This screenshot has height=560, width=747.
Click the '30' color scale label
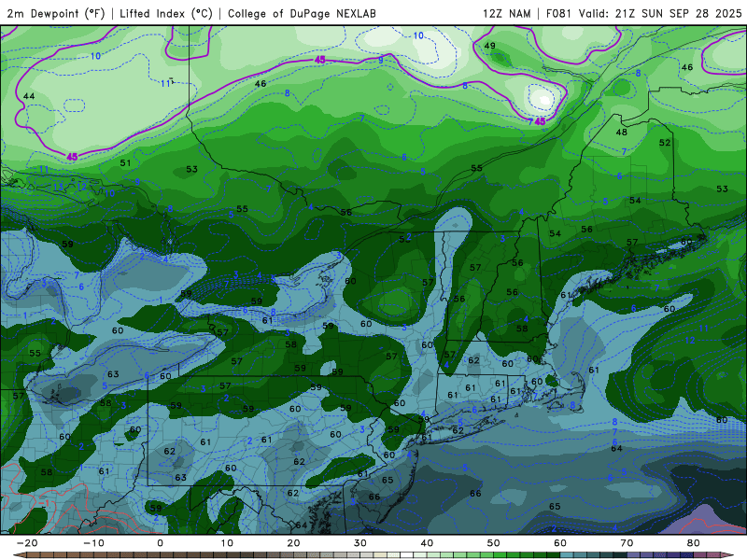pos(360,543)
